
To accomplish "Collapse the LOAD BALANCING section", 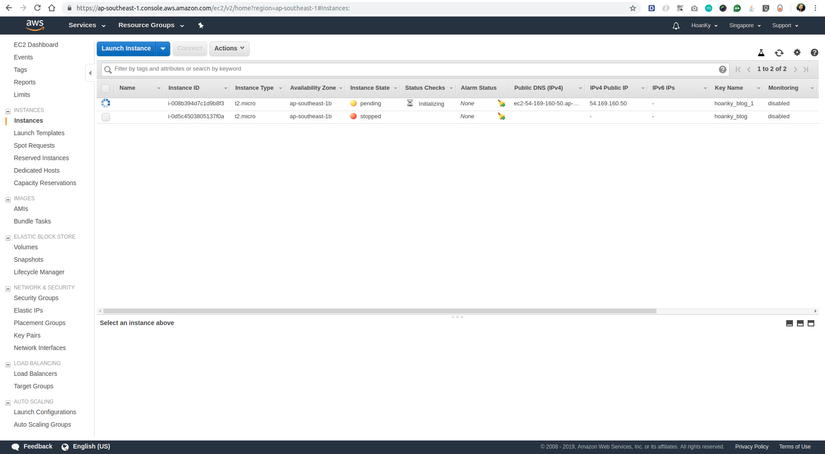I will 8,365.
